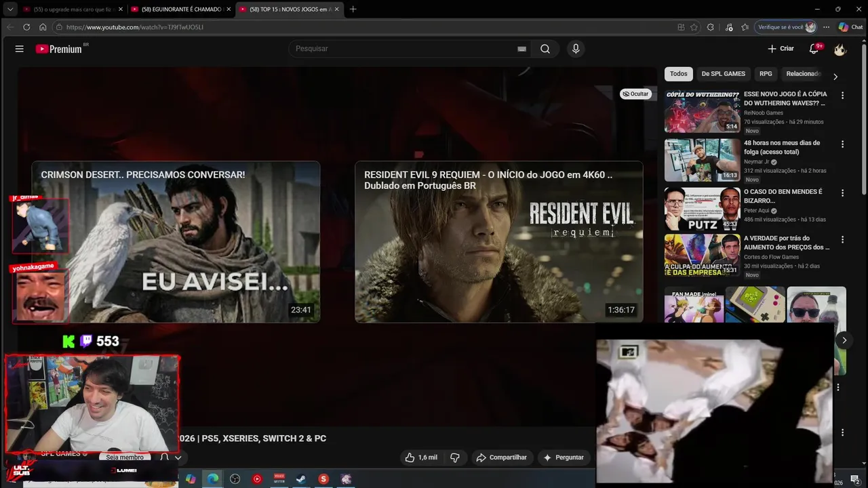Screen dimensions: 868x488
Task: Open Microsoft Edge in the taskbar
Action: 213,479
